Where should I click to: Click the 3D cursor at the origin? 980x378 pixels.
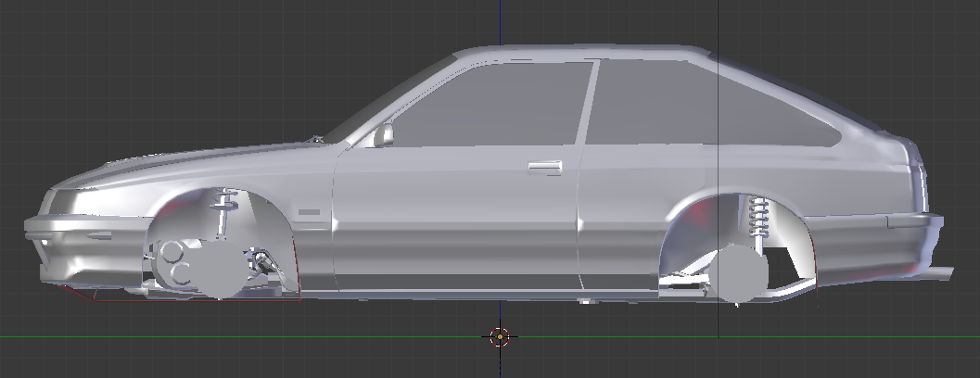(500, 336)
